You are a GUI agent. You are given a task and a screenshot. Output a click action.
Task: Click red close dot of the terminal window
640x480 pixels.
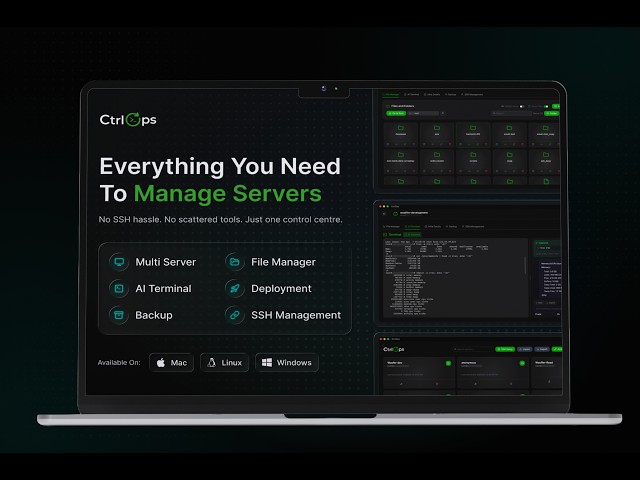click(x=380, y=207)
